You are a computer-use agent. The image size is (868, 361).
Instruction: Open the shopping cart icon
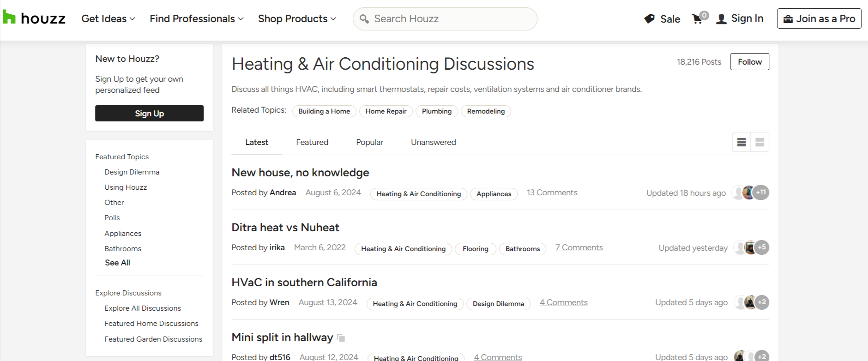coord(697,18)
